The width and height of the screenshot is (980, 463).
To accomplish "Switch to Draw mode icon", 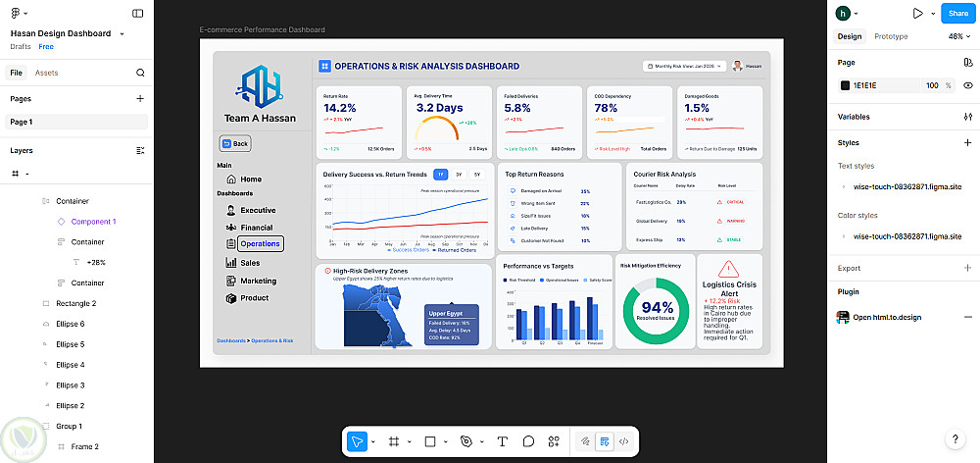I will click(x=585, y=441).
